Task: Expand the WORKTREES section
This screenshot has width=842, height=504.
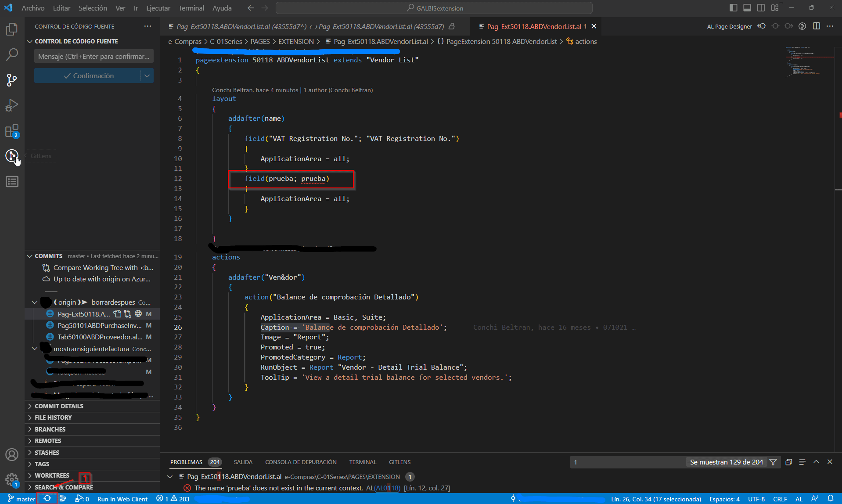Action: coord(52,475)
